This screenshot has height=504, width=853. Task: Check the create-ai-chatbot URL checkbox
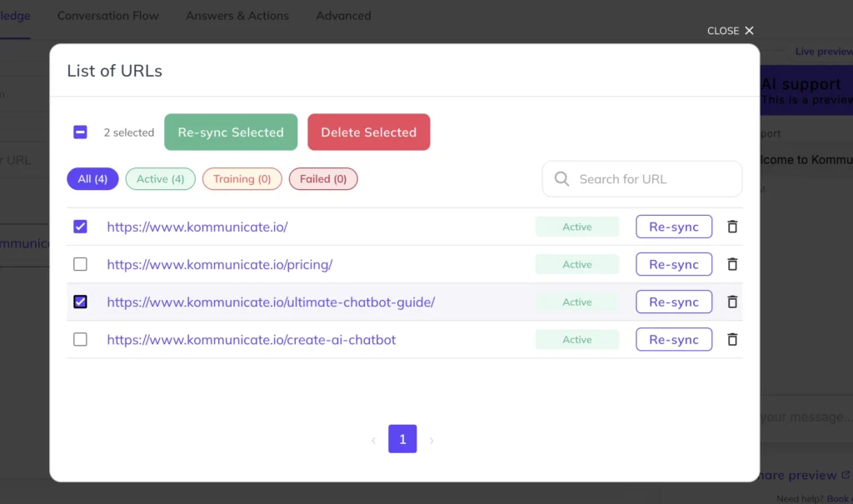coord(80,339)
